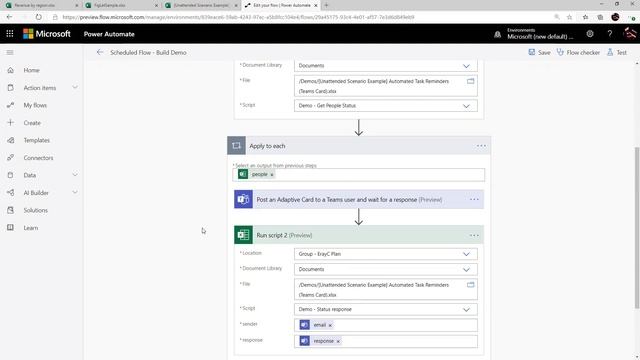This screenshot has width=640, height=360.
Task: Open file picker for the top File field
Action: pyautogui.click(x=471, y=81)
